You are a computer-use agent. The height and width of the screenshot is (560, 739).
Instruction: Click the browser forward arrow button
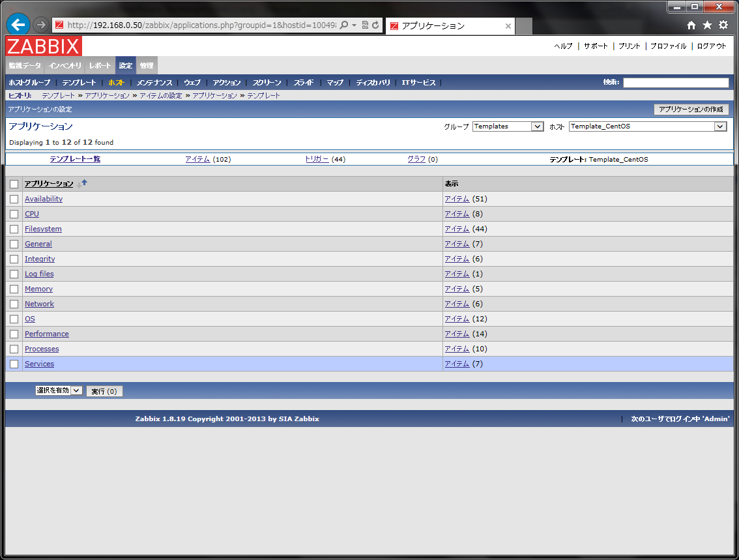pos(42,25)
